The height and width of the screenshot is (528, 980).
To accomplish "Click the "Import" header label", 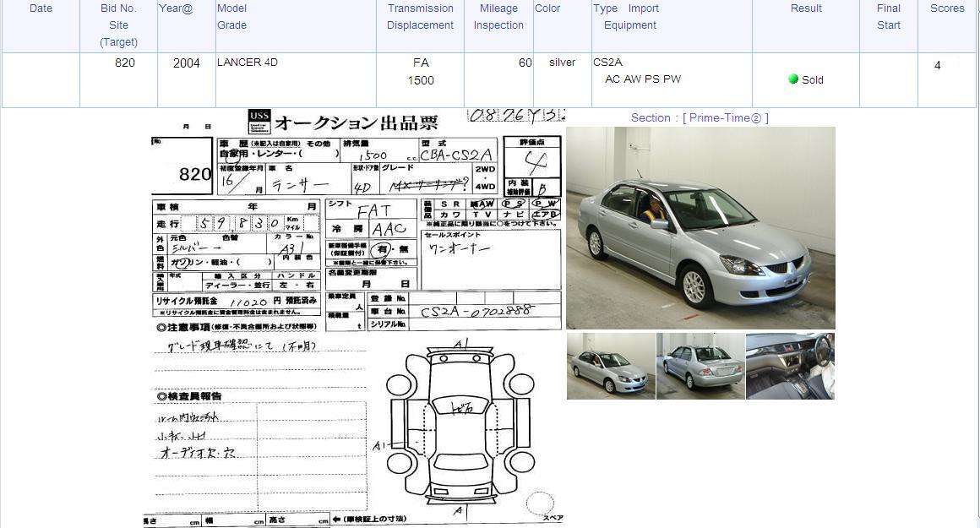I will click(644, 8).
